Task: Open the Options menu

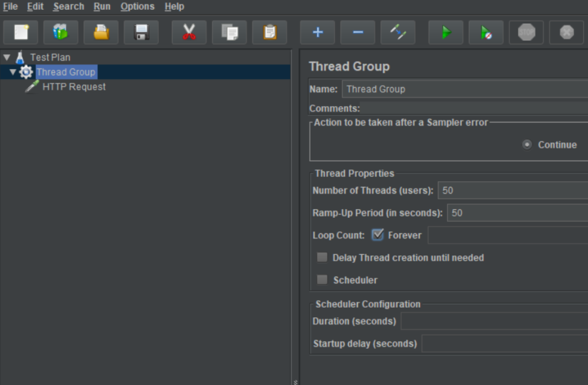Action: 137,7
